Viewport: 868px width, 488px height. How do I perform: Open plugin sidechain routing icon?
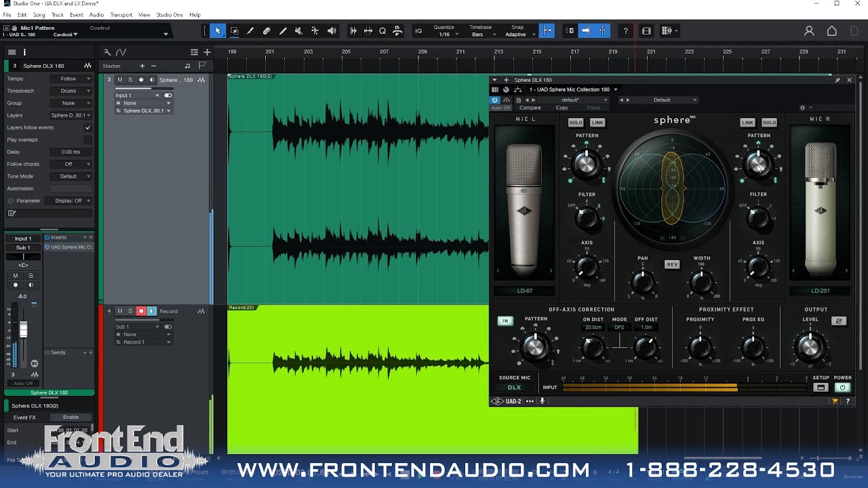click(x=518, y=89)
